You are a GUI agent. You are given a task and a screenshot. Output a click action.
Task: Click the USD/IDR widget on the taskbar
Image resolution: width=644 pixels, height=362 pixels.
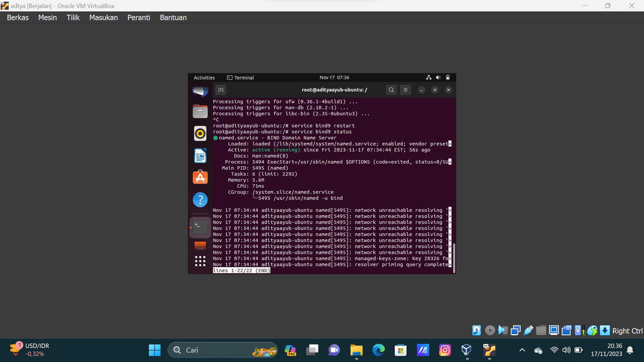pyautogui.click(x=30, y=350)
